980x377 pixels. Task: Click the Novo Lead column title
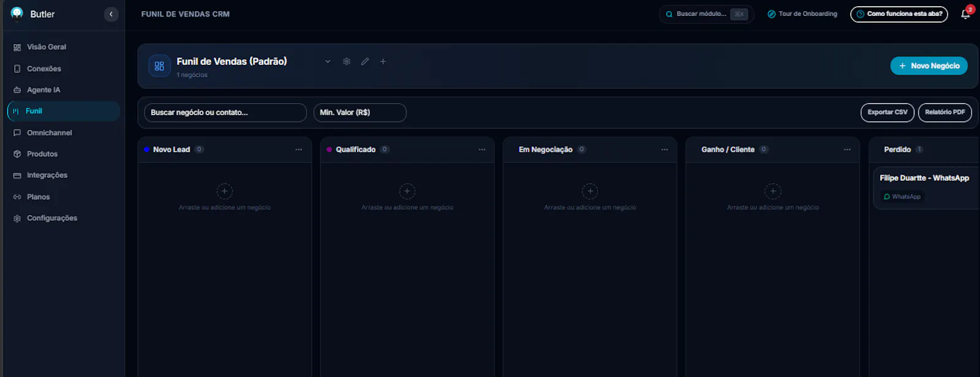click(171, 150)
